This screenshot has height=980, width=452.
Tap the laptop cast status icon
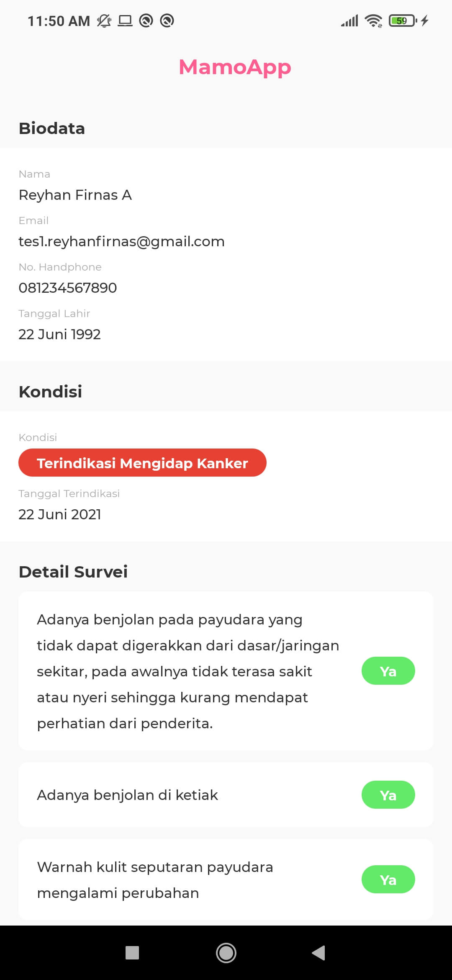[x=125, y=21]
